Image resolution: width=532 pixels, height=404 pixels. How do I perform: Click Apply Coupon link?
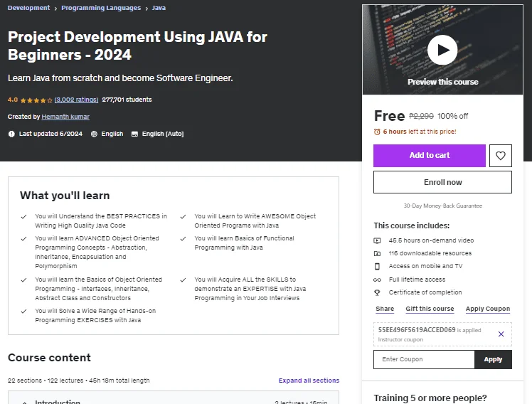coord(488,309)
